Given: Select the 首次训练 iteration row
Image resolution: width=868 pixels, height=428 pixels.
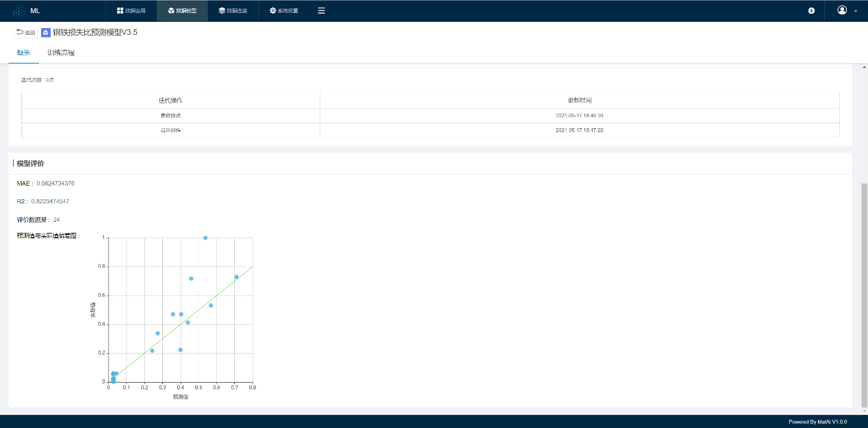Looking at the screenshot, I should tap(170, 130).
